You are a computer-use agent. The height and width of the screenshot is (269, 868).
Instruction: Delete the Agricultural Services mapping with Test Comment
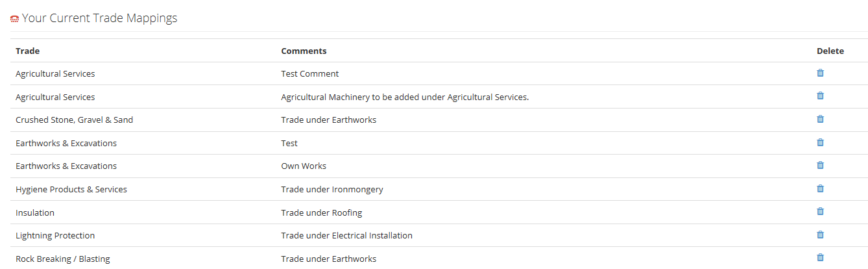tap(820, 73)
